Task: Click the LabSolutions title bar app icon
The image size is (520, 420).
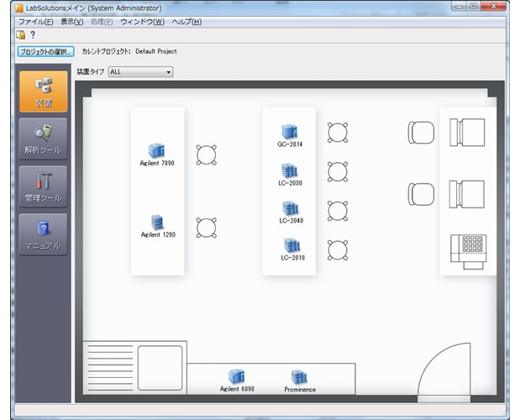Action: point(19,8)
